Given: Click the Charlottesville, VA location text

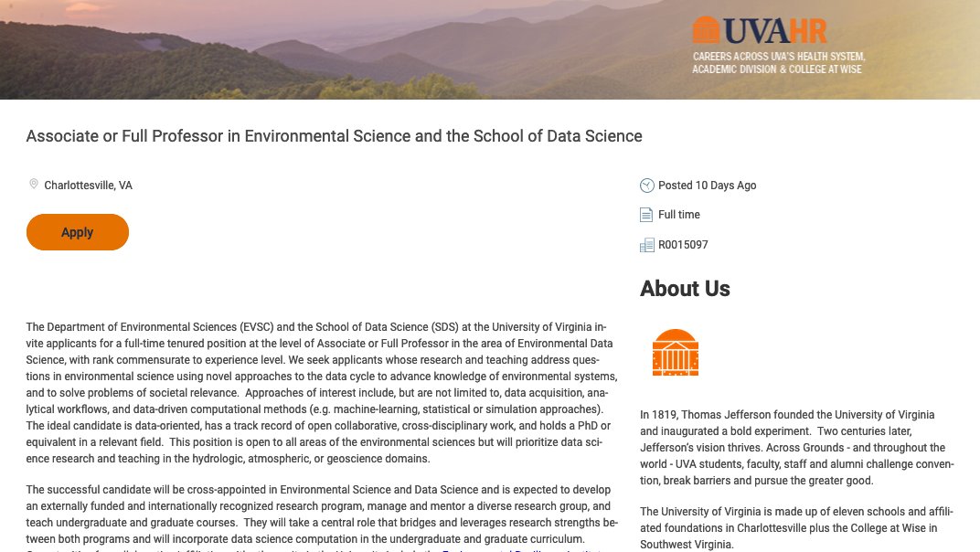Looking at the screenshot, I should click(x=89, y=186).
